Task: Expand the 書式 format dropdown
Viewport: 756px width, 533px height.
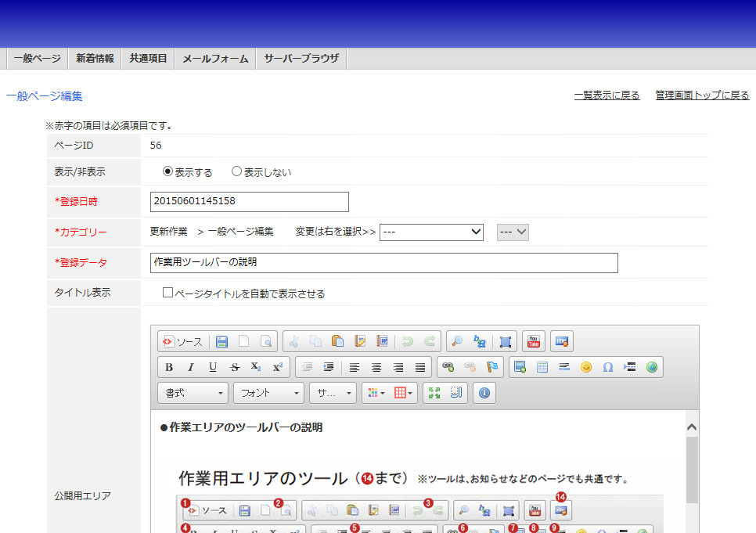Action: pos(193,393)
